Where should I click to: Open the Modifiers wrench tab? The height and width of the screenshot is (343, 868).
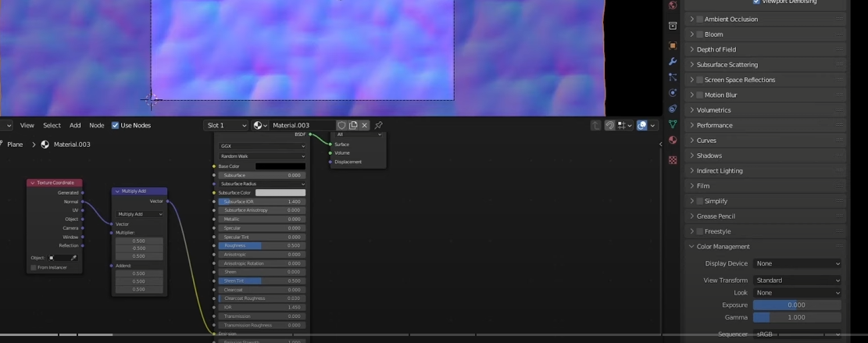point(673,62)
